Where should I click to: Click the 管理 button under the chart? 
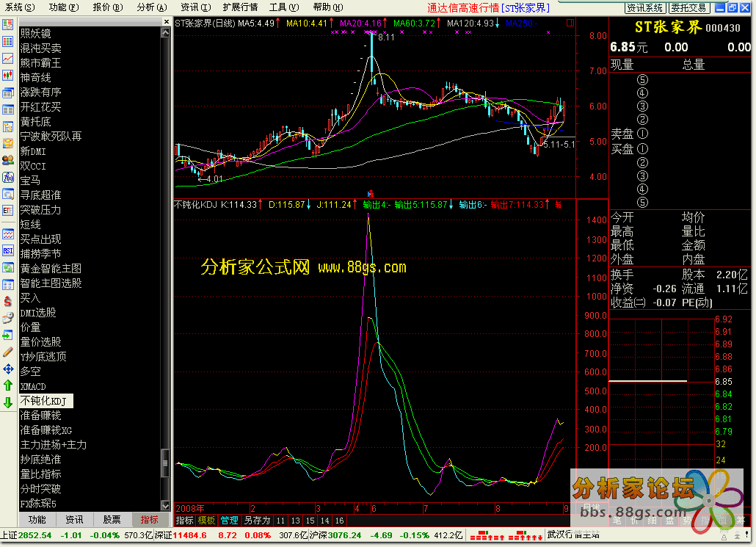229,521
